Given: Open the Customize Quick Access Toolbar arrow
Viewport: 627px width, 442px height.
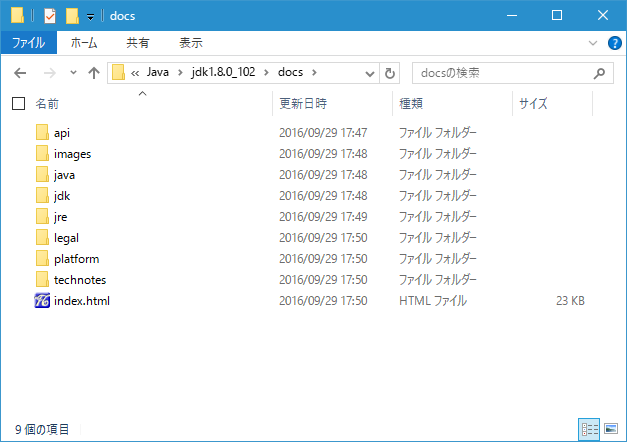Looking at the screenshot, I should (x=90, y=17).
